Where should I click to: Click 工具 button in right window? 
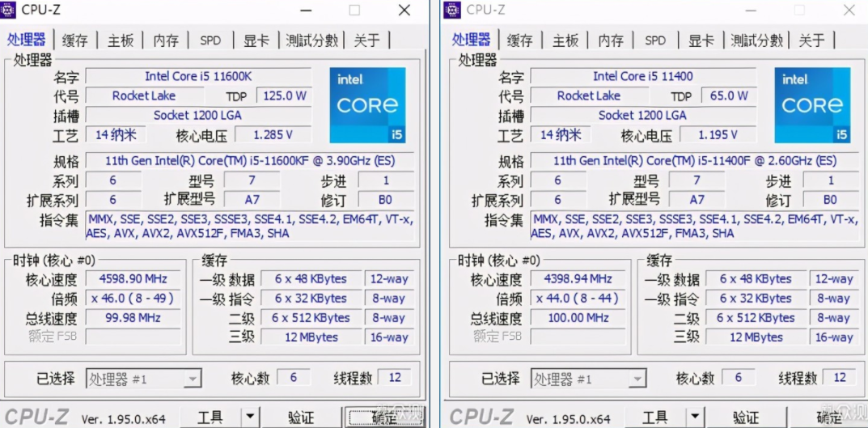(x=656, y=417)
